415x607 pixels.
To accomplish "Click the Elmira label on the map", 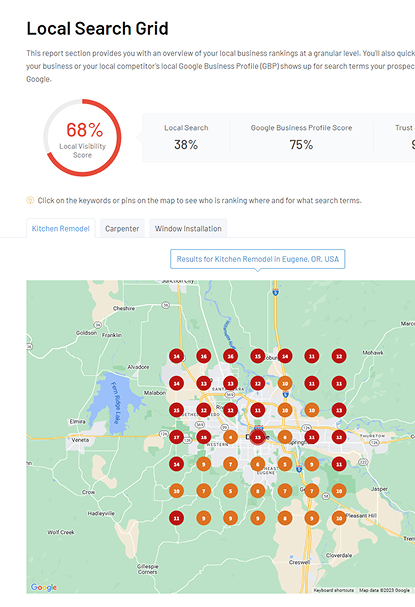I will [77, 421].
